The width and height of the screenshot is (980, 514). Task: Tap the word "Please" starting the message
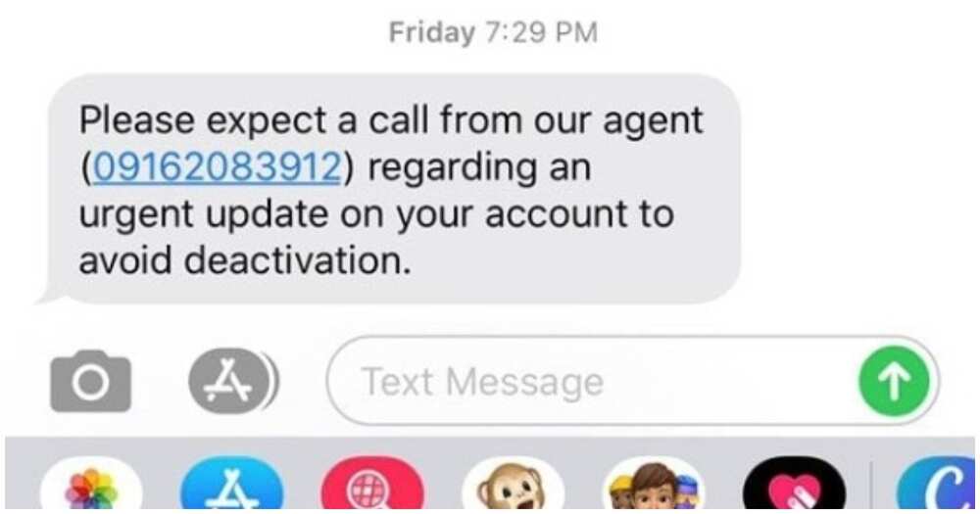pos(137,119)
